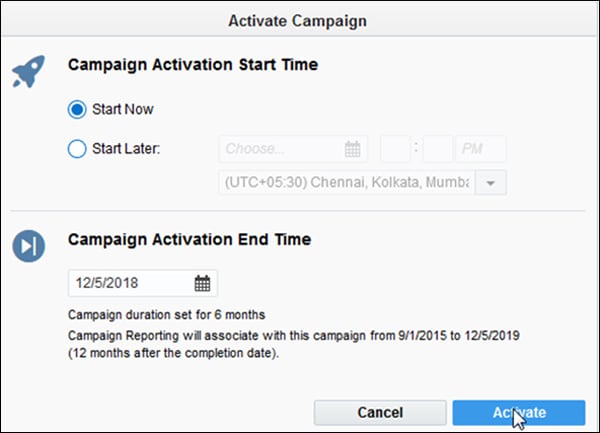Click the skip-to-end icon beside End Time
Image resolution: width=600 pixels, height=433 pixels.
[x=28, y=245]
